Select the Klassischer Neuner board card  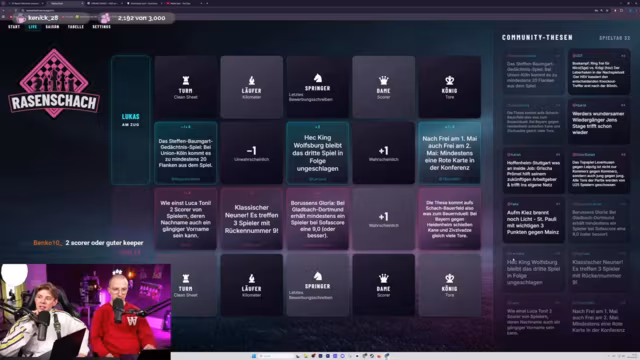(251, 219)
